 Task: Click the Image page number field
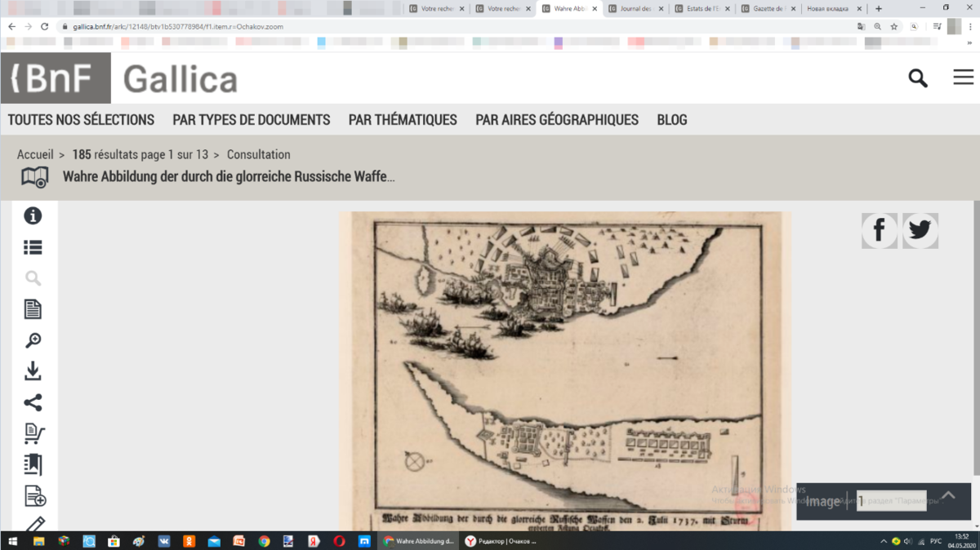point(891,500)
